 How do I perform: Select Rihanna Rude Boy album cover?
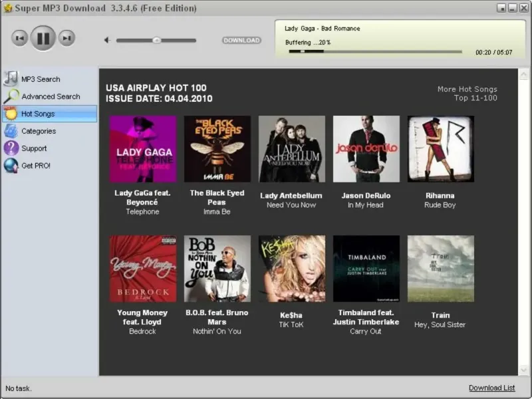tap(441, 149)
